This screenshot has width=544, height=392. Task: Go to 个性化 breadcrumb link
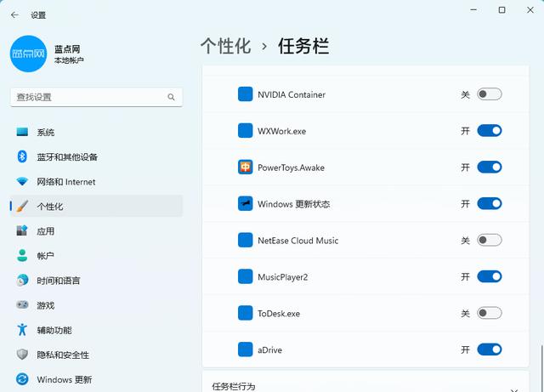[x=226, y=46]
